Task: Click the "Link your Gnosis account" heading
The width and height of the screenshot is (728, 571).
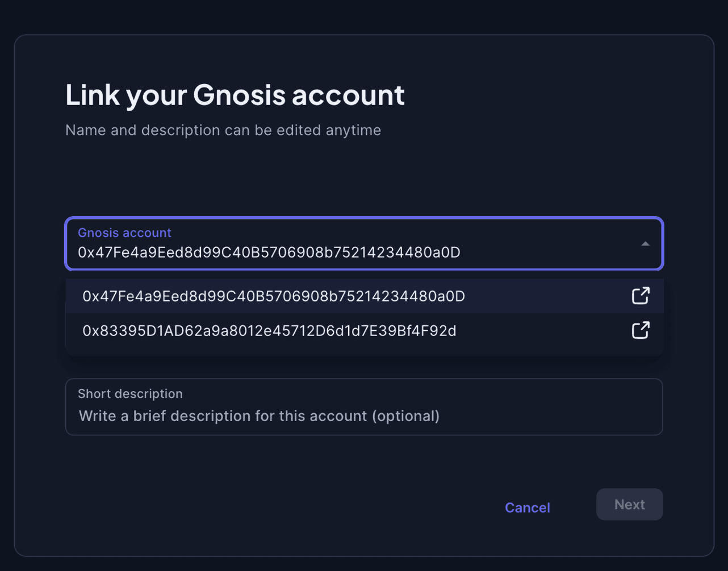Action: tap(235, 95)
